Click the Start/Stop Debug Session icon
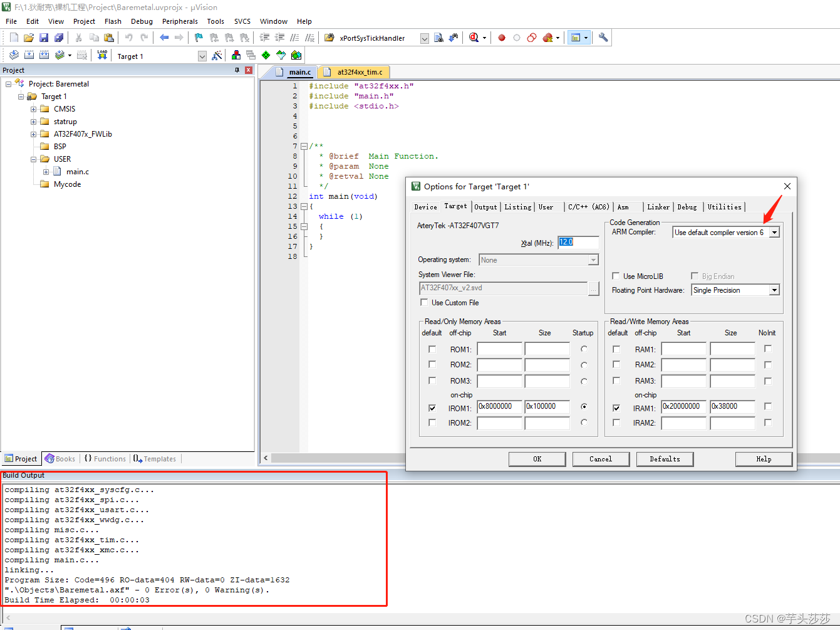The image size is (840, 630). coord(474,38)
